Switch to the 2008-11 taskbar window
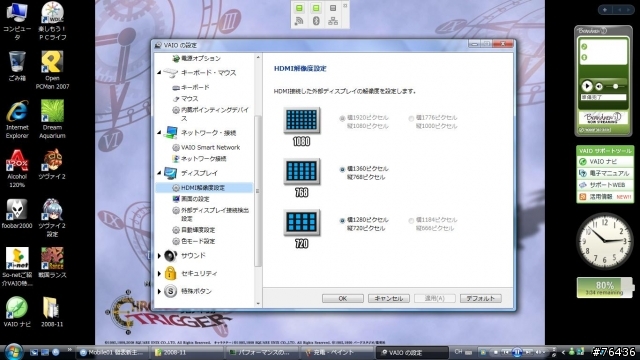Image resolution: width=640 pixels, height=360 pixels. tap(187, 352)
